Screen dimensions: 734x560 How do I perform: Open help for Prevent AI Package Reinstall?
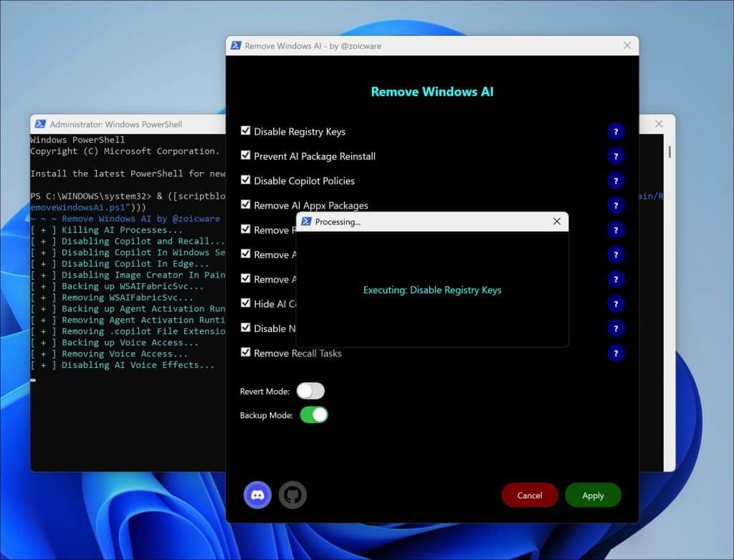pyautogui.click(x=616, y=156)
